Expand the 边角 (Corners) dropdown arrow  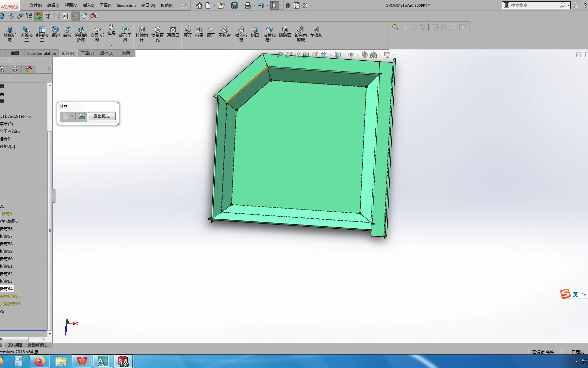click(111, 45)
